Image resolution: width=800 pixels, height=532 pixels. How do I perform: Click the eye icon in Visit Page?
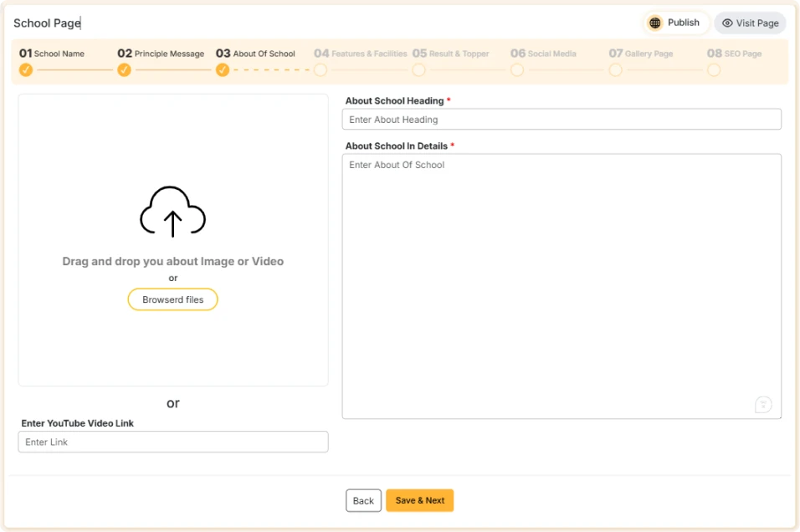(727, 23)
